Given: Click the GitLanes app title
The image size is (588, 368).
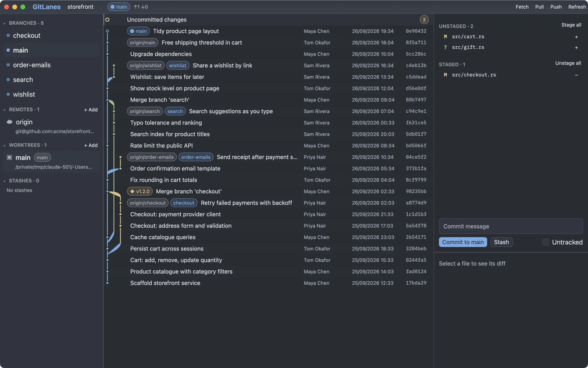Looking at the screenshot, I should click(x=46, y=7).
